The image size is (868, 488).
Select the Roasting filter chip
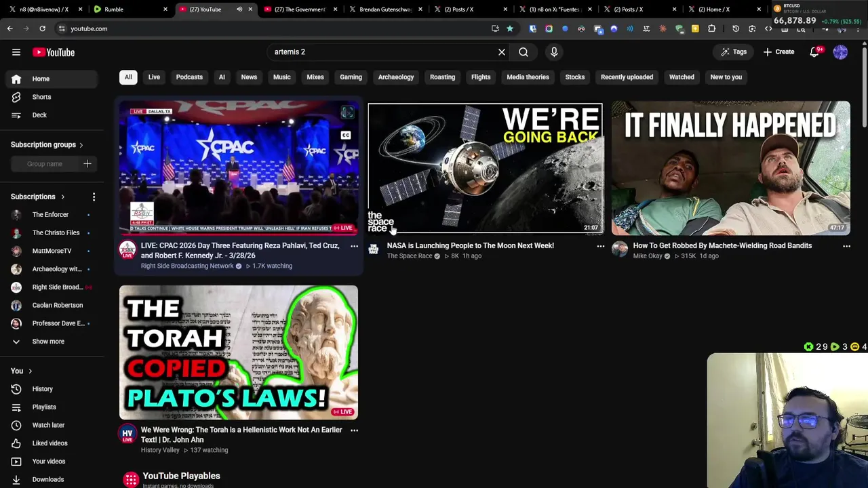point(442,77)
